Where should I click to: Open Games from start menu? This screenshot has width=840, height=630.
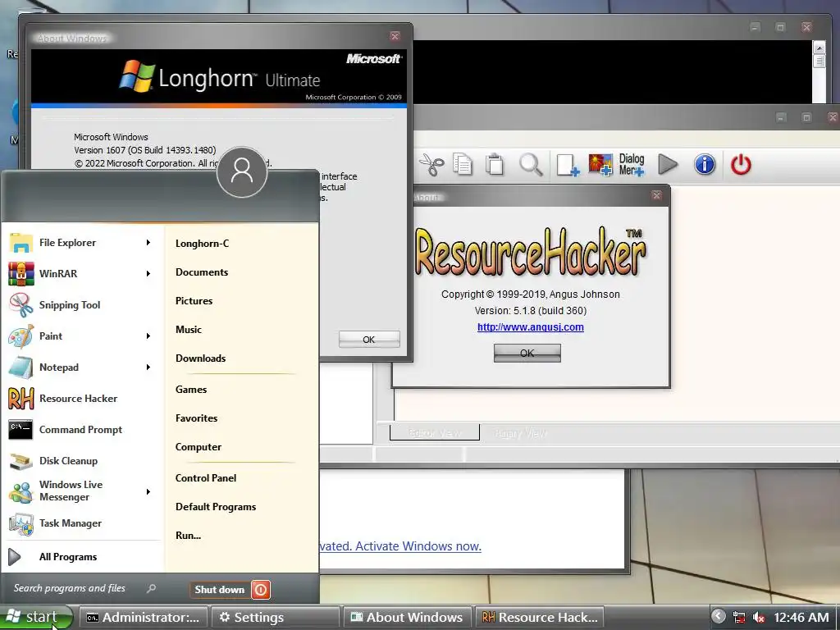[191, 390]
